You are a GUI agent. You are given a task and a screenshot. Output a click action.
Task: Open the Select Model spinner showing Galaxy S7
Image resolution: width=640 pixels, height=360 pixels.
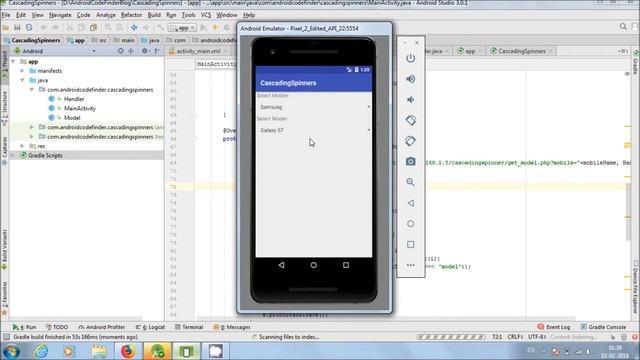pyautogui.click(x=313, y=130)
